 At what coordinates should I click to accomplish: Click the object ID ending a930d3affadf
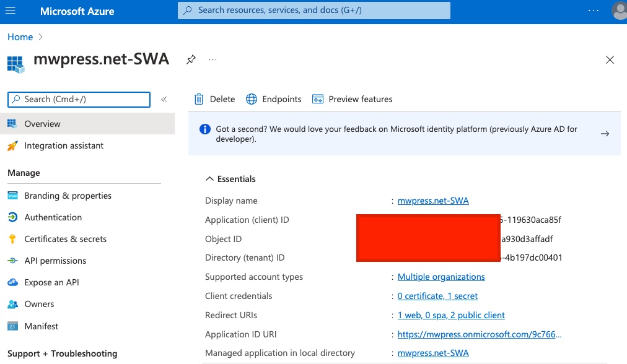[x=527, y=239]
